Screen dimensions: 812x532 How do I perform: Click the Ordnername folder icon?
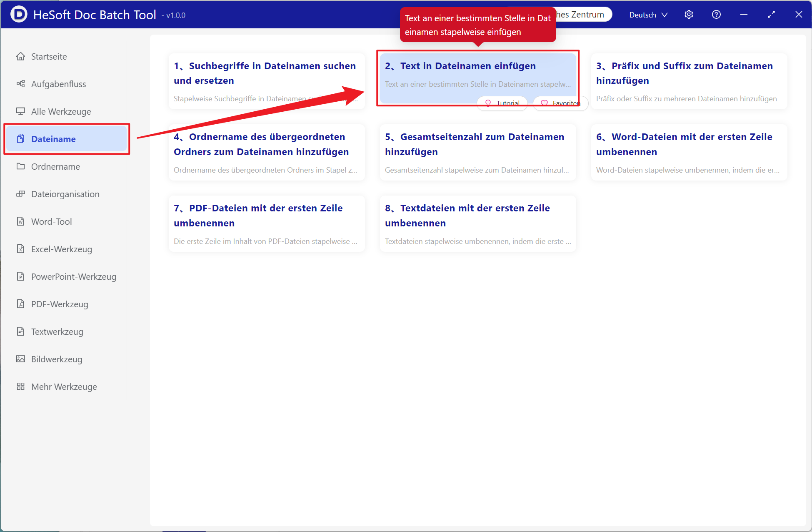[20, 166]
